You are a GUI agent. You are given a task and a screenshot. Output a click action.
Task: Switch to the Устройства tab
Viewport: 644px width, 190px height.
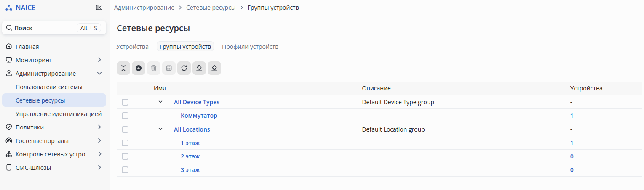click(132, 47)
